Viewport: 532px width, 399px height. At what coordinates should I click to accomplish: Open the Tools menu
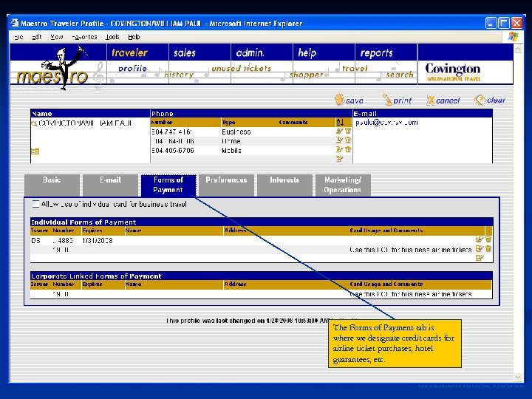pyautogui.click(x=112, y=37)
